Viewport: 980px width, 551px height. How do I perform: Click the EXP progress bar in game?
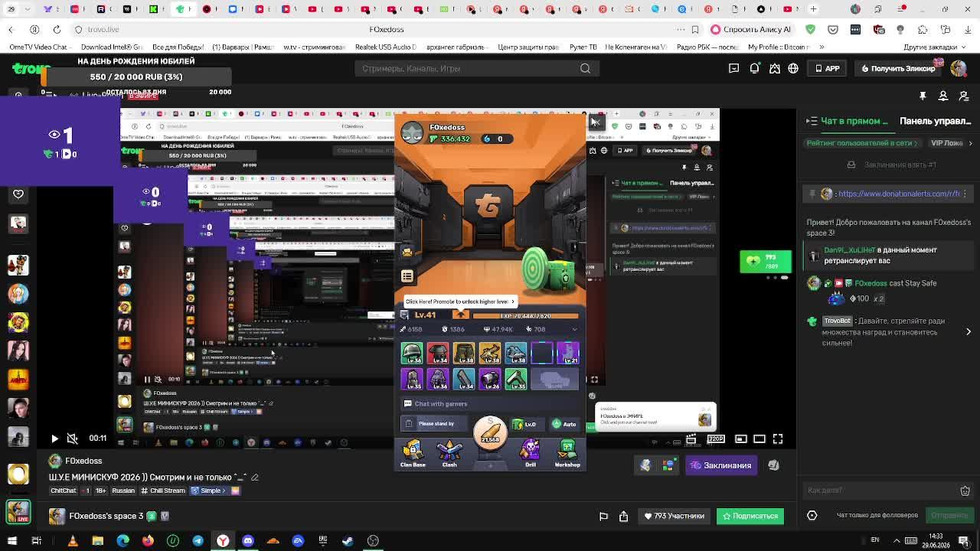pyautogui.click(x=525, y=315)
